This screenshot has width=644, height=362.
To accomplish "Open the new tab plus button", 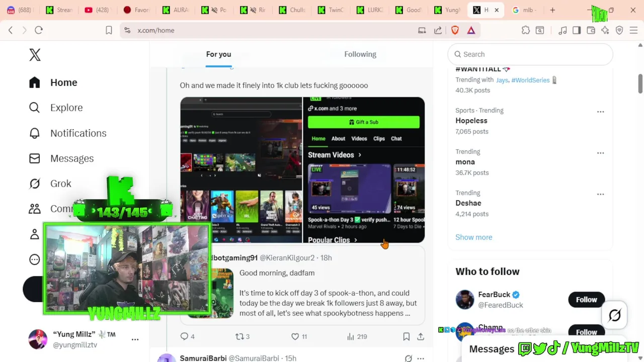I will [x=552, y=10].
